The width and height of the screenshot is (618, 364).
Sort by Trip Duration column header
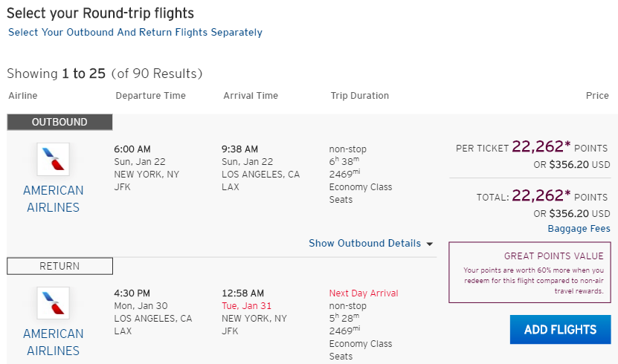[x=360, y=96]
